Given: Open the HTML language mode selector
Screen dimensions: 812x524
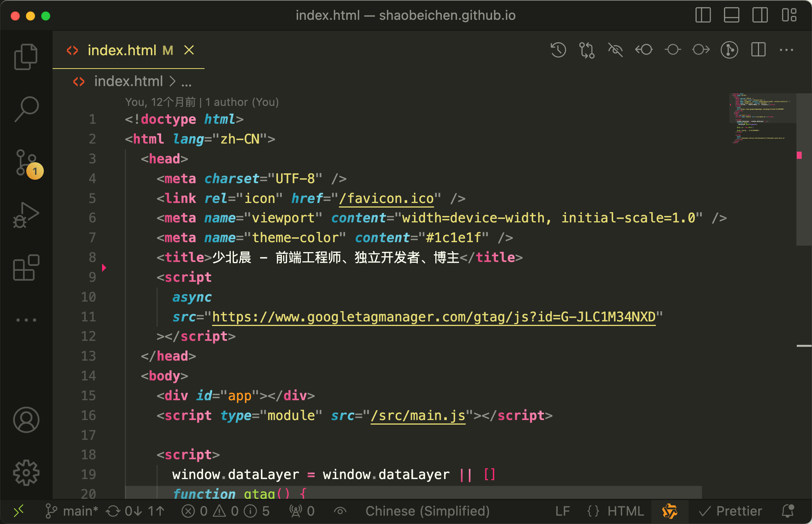Looking at the screenshot, I should click(x=625, y=511).
